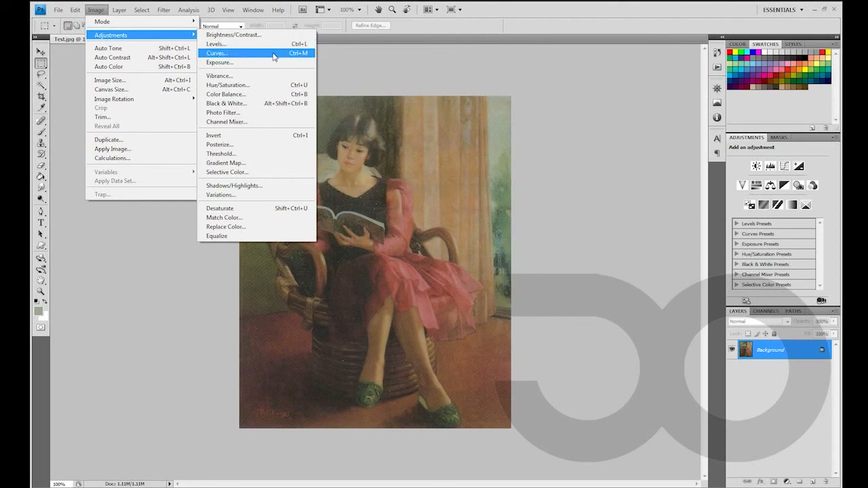This screenshot has height=488, width=868.
Task: Add a Black & White adjustment icon
Action: [x=785, y=185]
